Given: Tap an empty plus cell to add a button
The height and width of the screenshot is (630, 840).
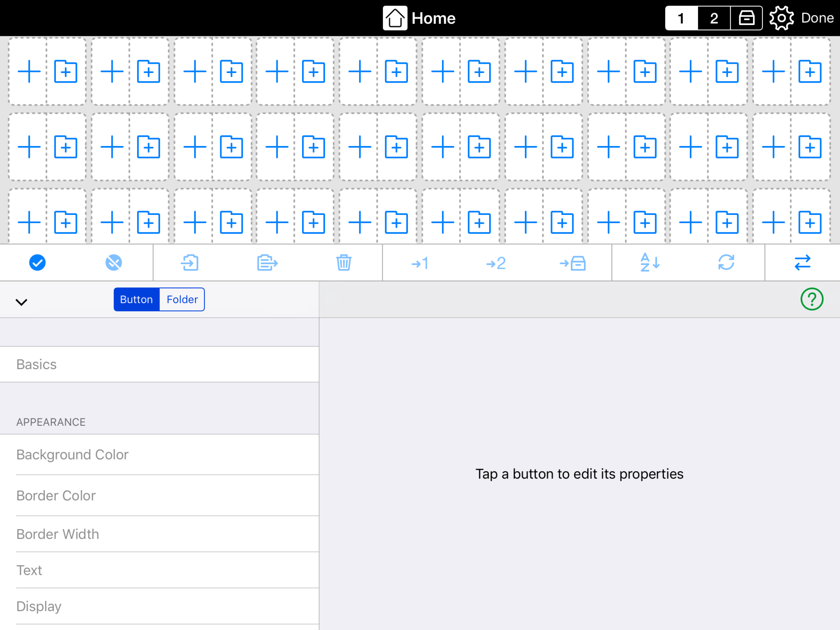Looking at the screenshot, I should coord(29,71).
